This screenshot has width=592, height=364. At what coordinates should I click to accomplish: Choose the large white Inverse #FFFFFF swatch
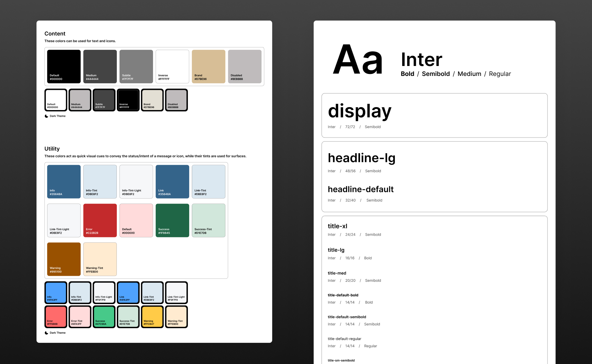[x=172, y=66]
